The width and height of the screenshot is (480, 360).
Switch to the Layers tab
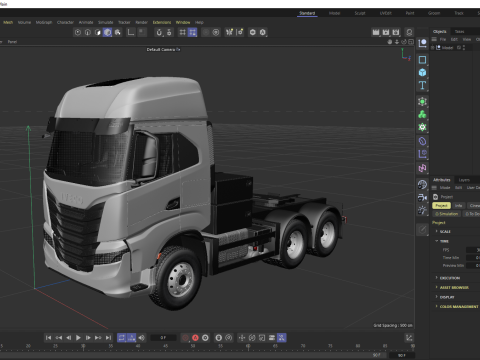coord(464,180)
